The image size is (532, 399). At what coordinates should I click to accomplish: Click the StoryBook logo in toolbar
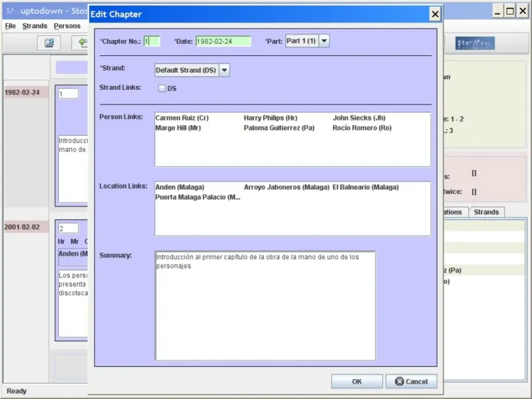tap(475, 43)
